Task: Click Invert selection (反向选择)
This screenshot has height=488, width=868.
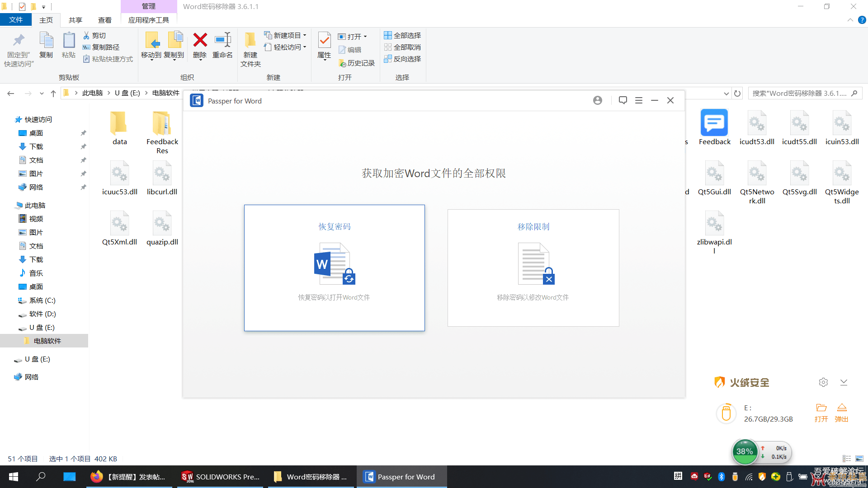Action: (x=402, y=59)
